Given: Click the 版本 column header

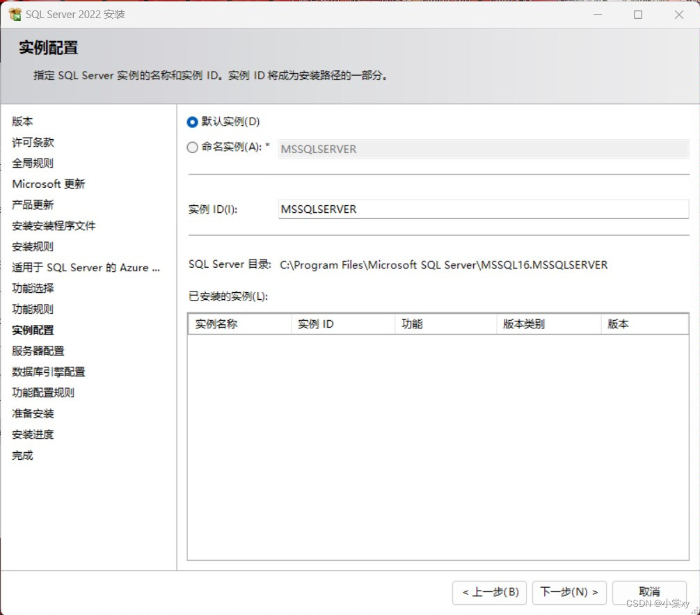Looking at the screenshot, I should (x=644, y=324).
